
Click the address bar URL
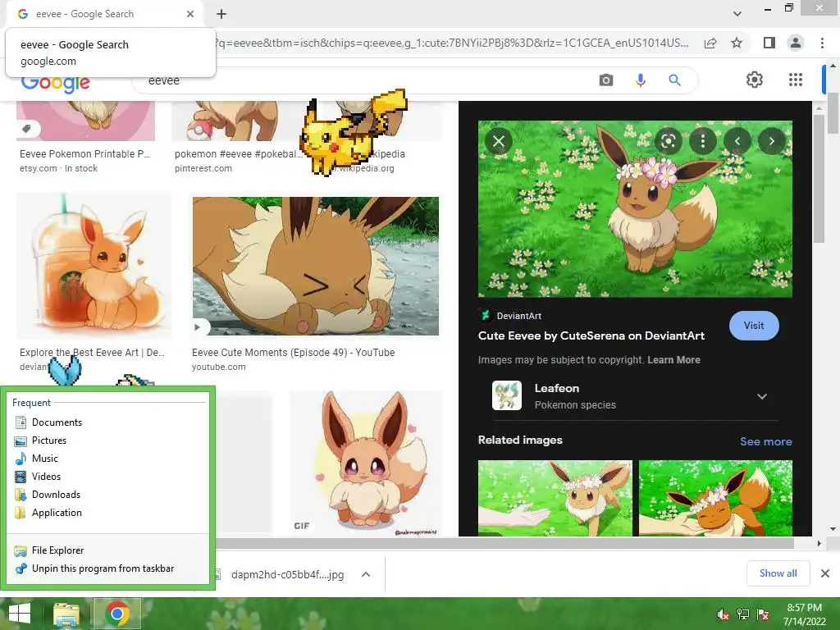tap(452, 43)
